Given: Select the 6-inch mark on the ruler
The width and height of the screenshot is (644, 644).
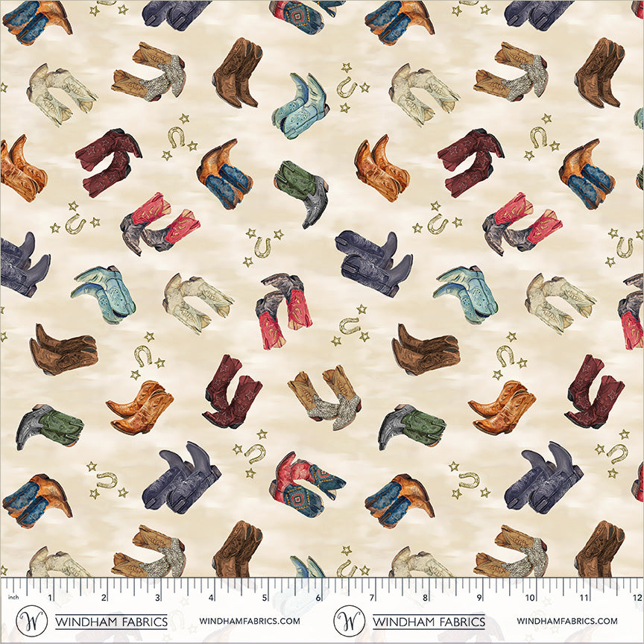Looking at the screenshot, I should (x=318, y=598).
